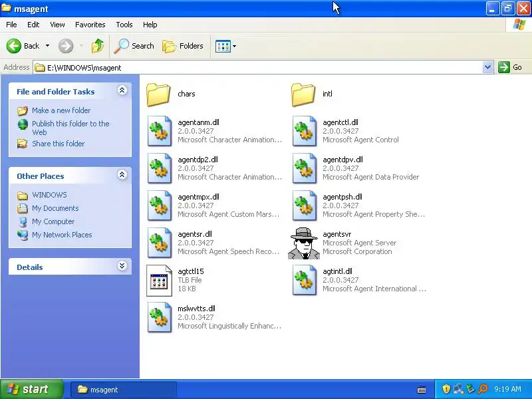Click Publish this folder to the Web
532x399 pixels.
coord(70,128)
